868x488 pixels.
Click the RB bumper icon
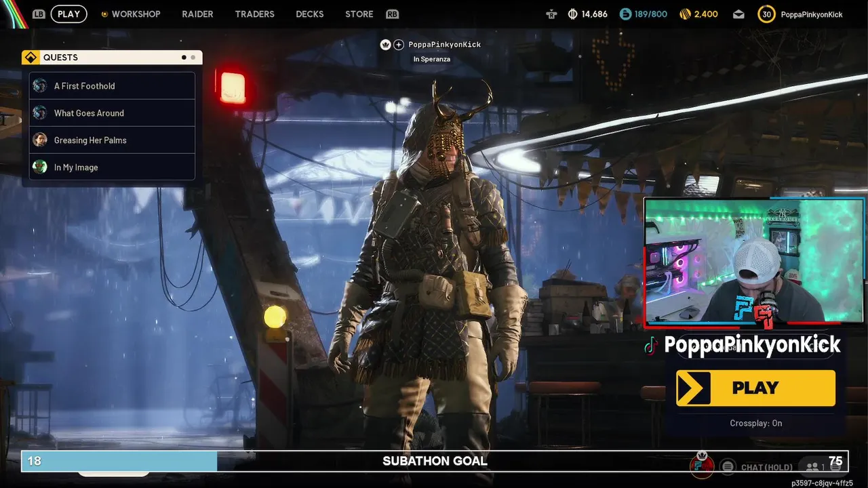tap(392, 14)
